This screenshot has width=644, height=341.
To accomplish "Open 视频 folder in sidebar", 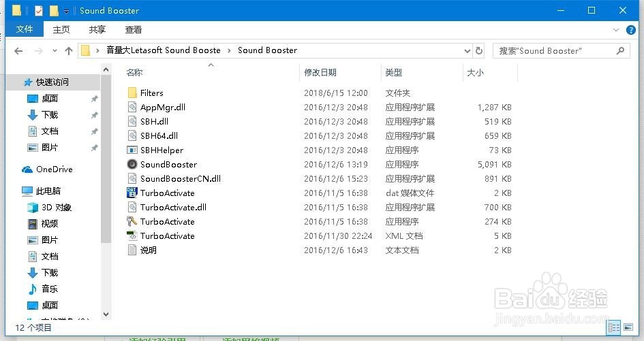I will point(49,224).
